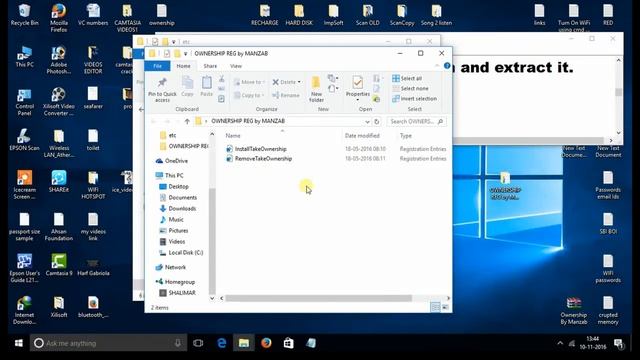Refresh the current folder view
The width and height of the screenshot is (640, 360).
(x=377, y=121)
